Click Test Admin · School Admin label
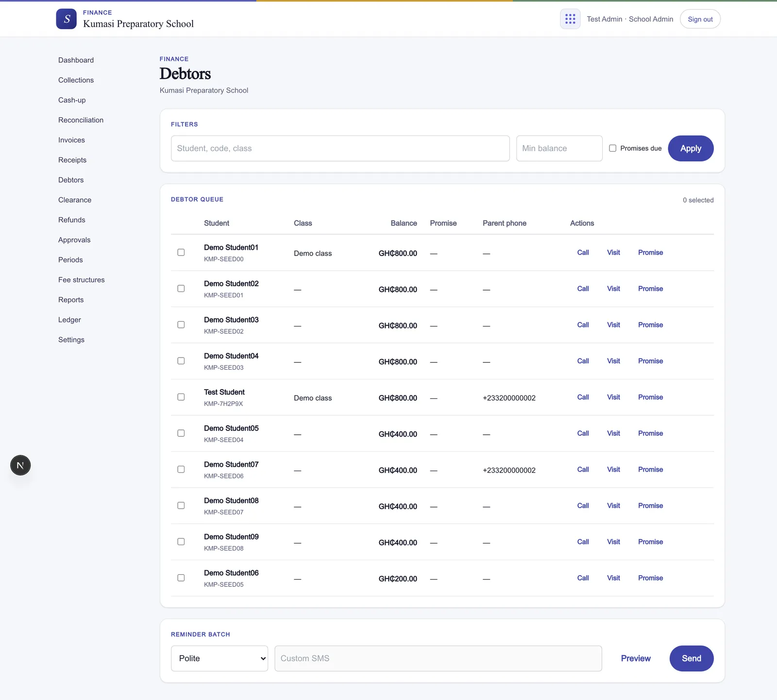This screenshot has height=700, width=777. (630, 19)
